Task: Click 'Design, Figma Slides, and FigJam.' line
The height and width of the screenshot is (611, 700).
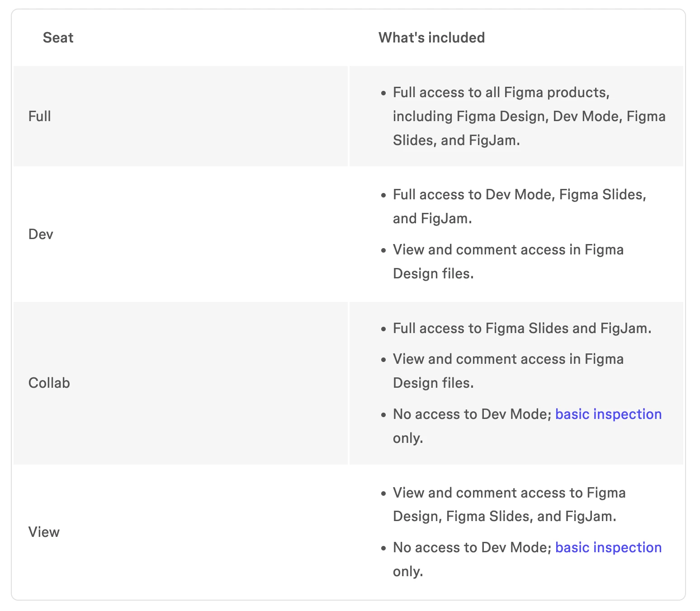Action: pos(504,516)
